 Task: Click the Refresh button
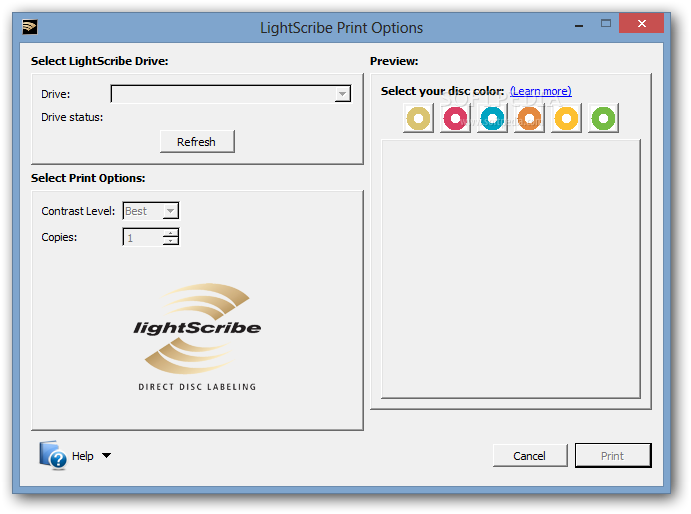pos(197,142)
